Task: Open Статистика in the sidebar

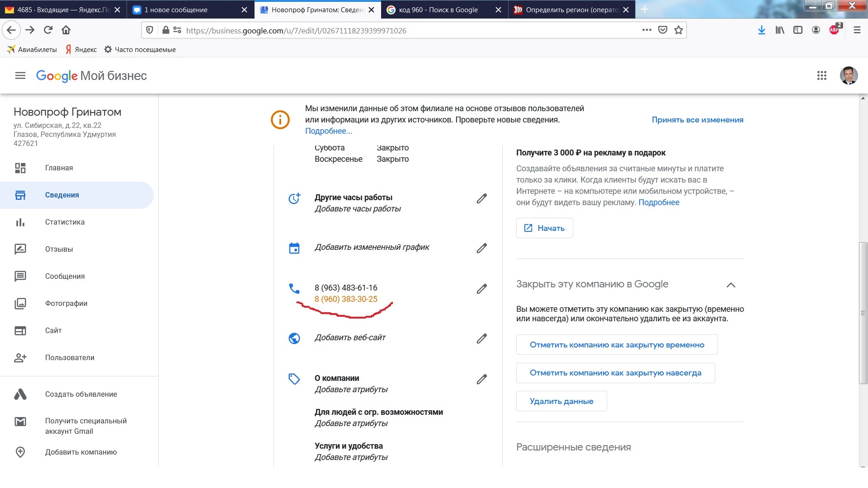Action: 77,222
